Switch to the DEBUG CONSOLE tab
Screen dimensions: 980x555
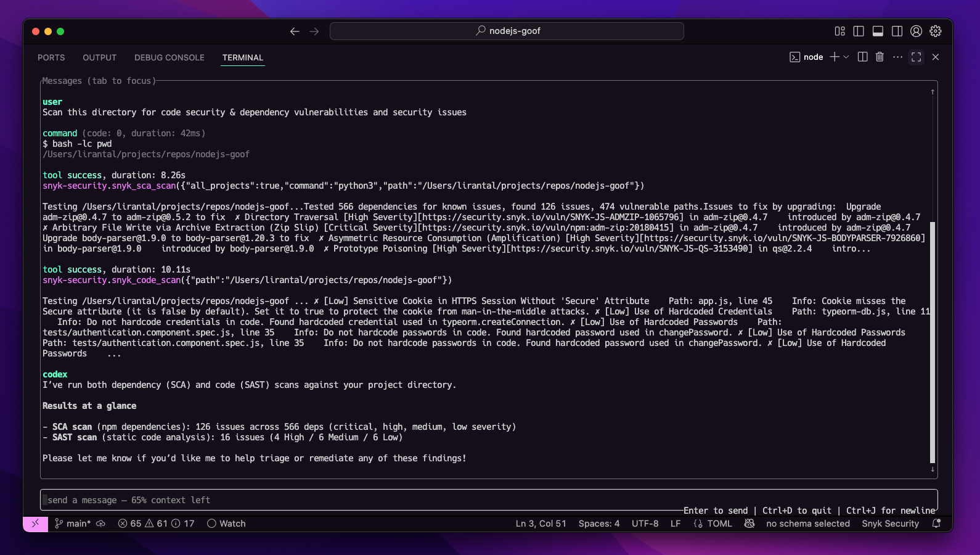[x=169, y=57]
